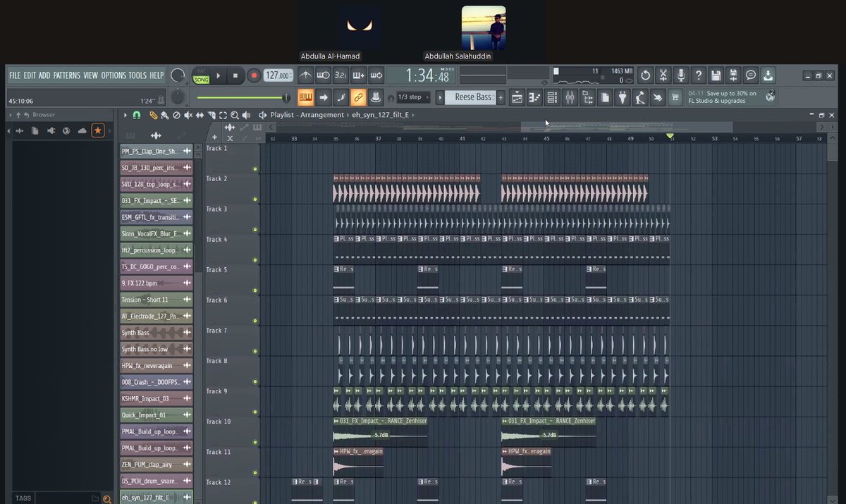Select the playlist Delete tool

176,115
